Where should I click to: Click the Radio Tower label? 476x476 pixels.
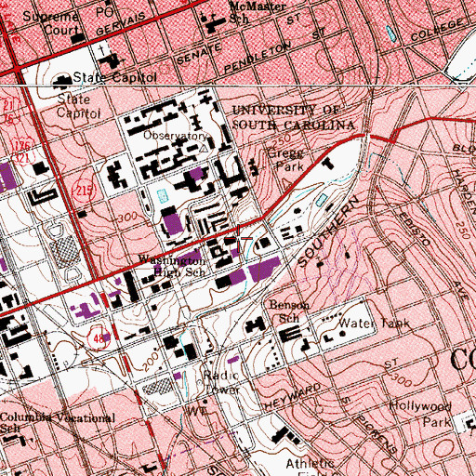(x=221, y=382)
